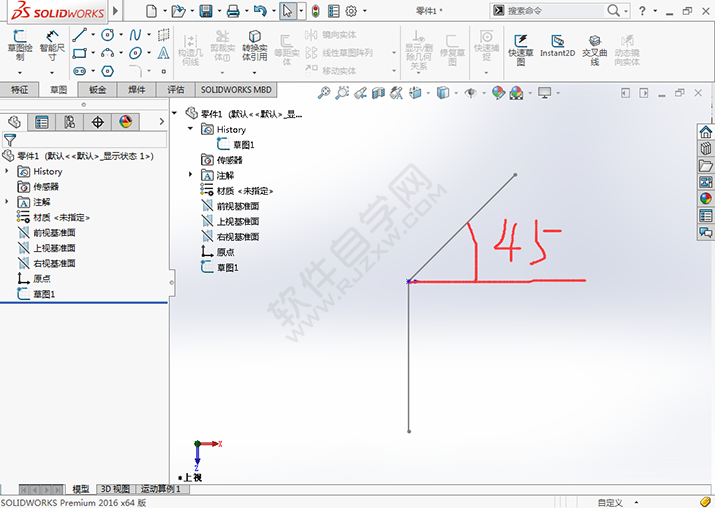Open the File Explorer folder icon in task pane

[x=705, y=165]
